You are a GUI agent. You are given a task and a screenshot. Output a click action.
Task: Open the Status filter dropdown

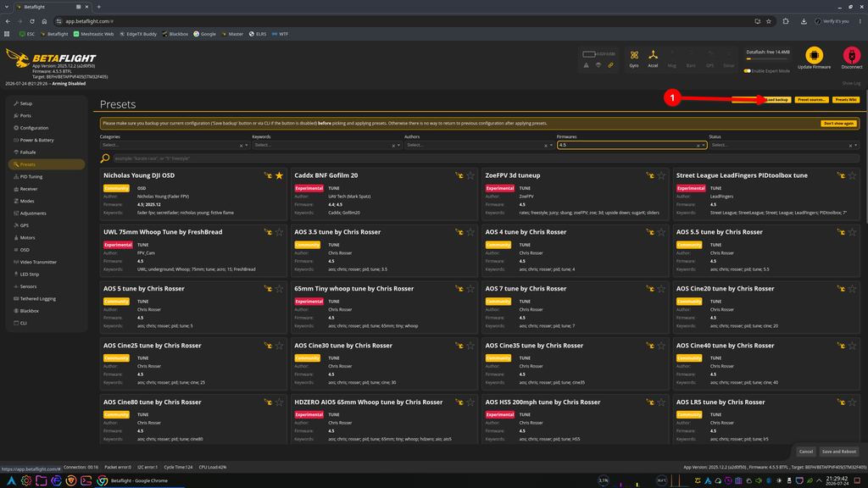point(784,145)
